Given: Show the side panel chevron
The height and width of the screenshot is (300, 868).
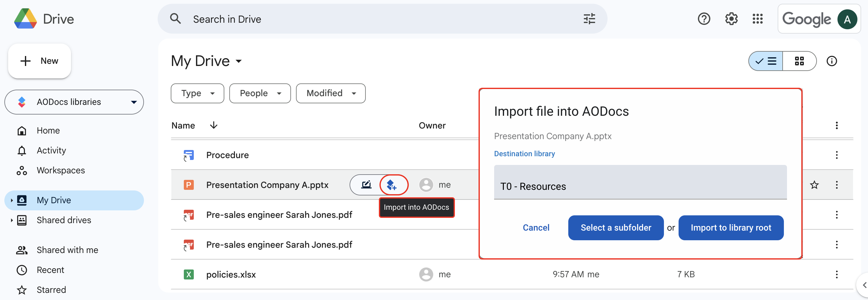Looking at the screenshot, I should pyautogui.click(x=864, y=285).
